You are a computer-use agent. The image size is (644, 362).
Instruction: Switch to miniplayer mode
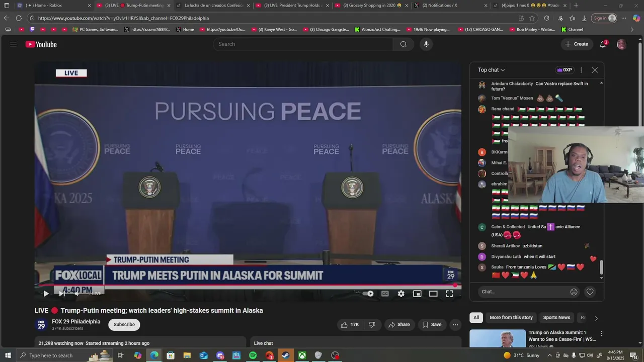(x=417, y=294)
